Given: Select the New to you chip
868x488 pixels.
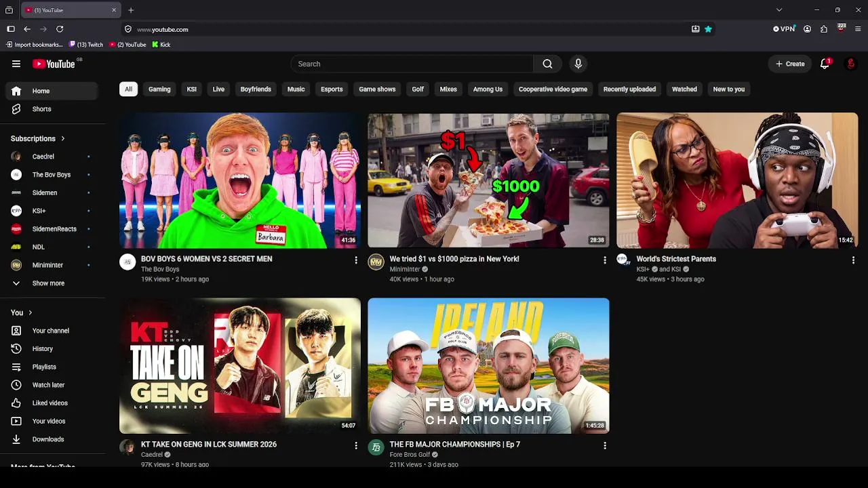Looking at the screenshot, I should coord(729,89).
